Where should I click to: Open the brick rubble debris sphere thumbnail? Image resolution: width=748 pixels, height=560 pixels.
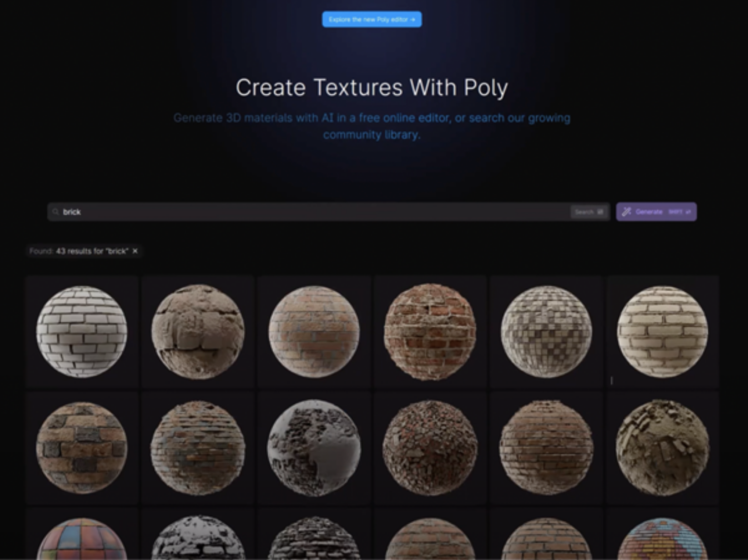click(430, 448)
